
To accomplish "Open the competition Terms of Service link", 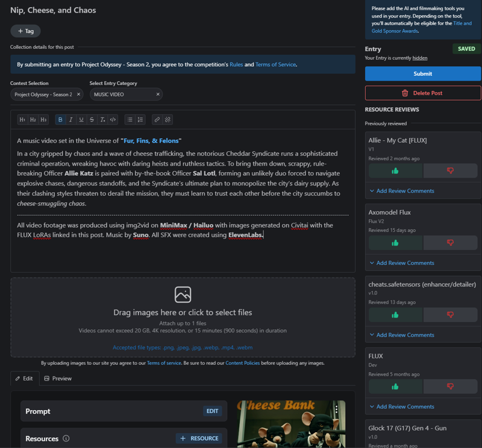I will coord(276,64).
